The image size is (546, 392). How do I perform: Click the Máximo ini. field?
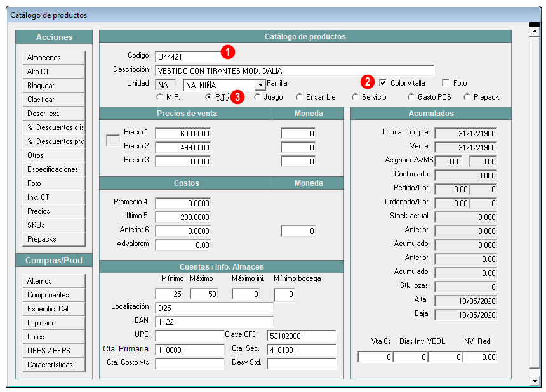pyautogui.click(x=246, y=294)
